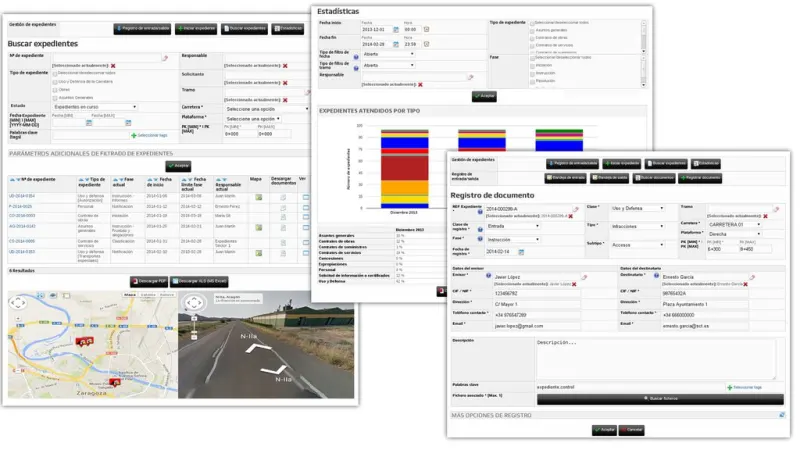This screenshot has height=450, width=800.
Task: View expediente icon in row CS-2014-0006
Action: click(306, 242)
